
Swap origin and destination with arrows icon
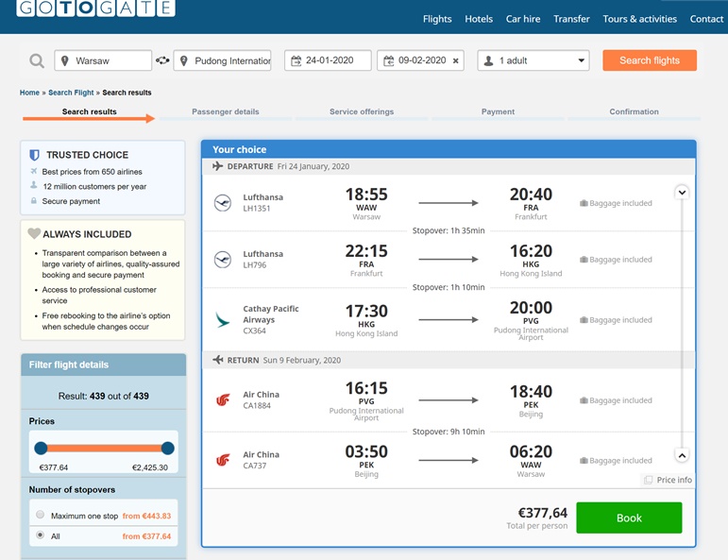(162, 60)
